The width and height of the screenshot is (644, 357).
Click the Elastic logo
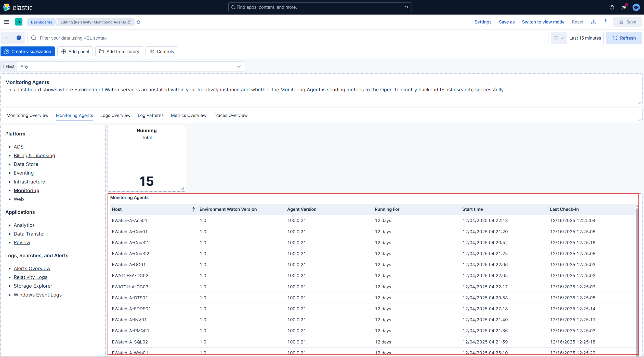click(18, 7)
